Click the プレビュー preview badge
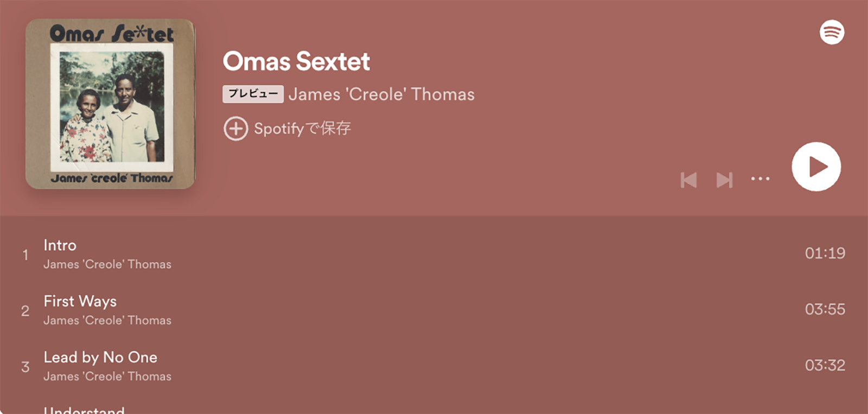 click(x=253, y=94)
